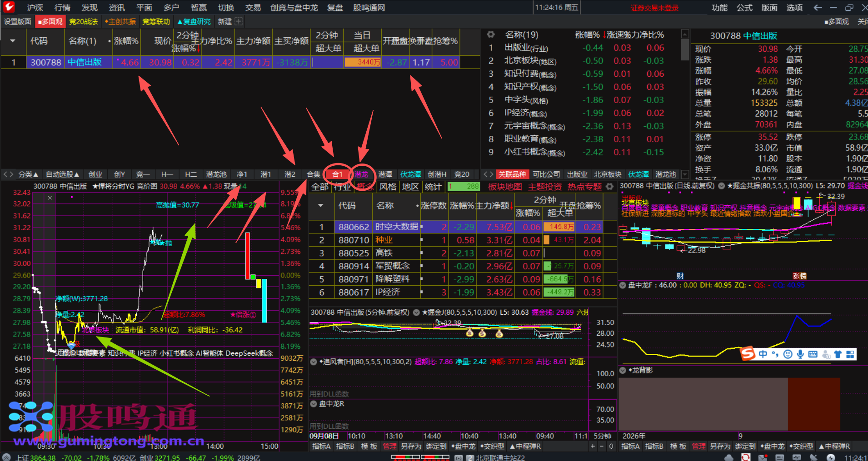Viewport: 868px width, 461px height.
Task: Select the 风格 sector filter tab
Action: [388, 187]
